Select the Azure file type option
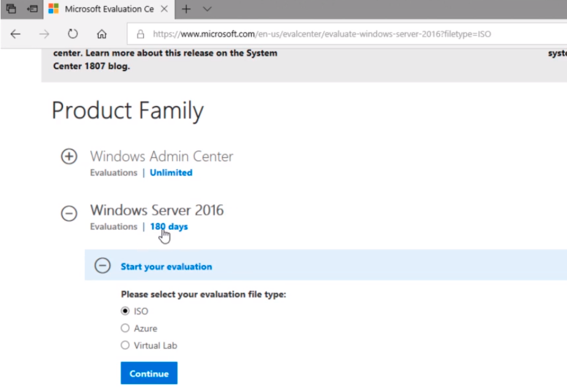Screen dimensions: 567x392 tap(125, 328)
